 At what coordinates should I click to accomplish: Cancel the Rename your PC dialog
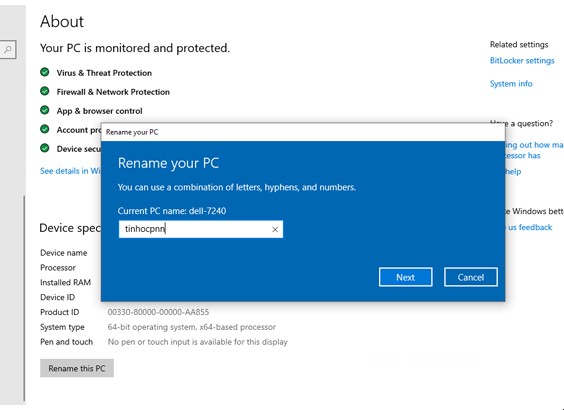click(471, 277)
